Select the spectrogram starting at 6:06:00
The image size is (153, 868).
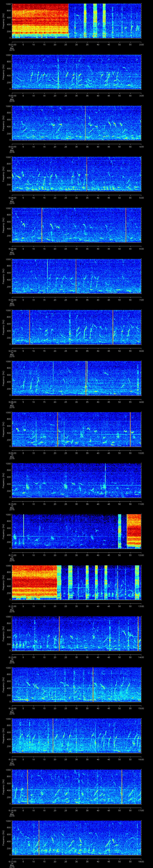76,276
